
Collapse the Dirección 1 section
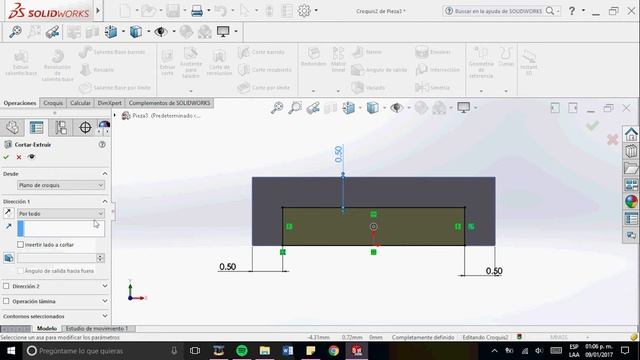pos(105,202)
